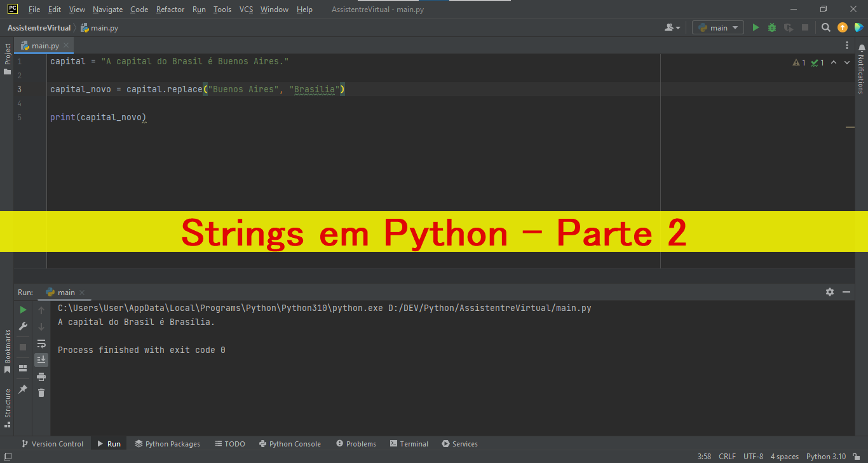Open Search Everywhere with the magnifier icon
The height and width of the screenshot is (463, 868).
[824, 27]
